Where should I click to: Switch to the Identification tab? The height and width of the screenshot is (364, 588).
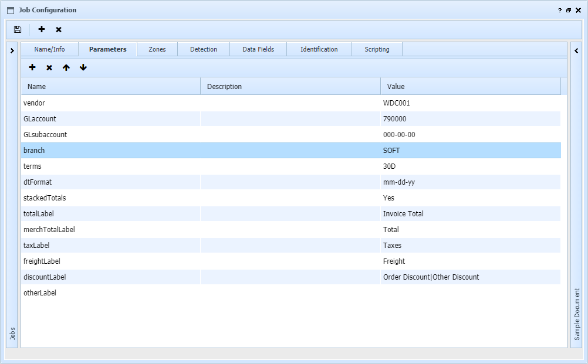pos(319,49)
